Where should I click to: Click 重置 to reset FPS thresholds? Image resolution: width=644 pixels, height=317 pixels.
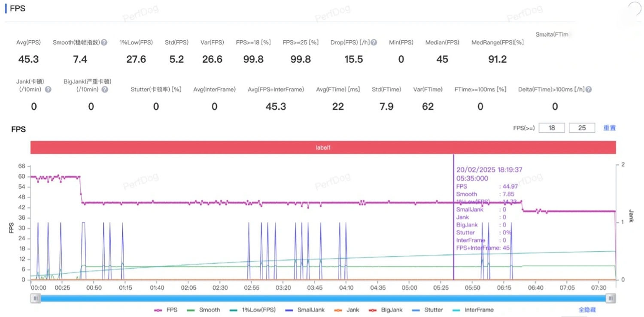pyautogui.click(x=610, y=128)
